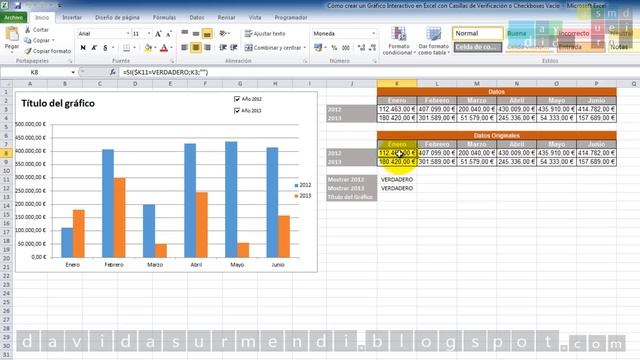Click the formula bar input
Image resolution: width=640 pixels, height=360 pixels.
tap(380, 72)
